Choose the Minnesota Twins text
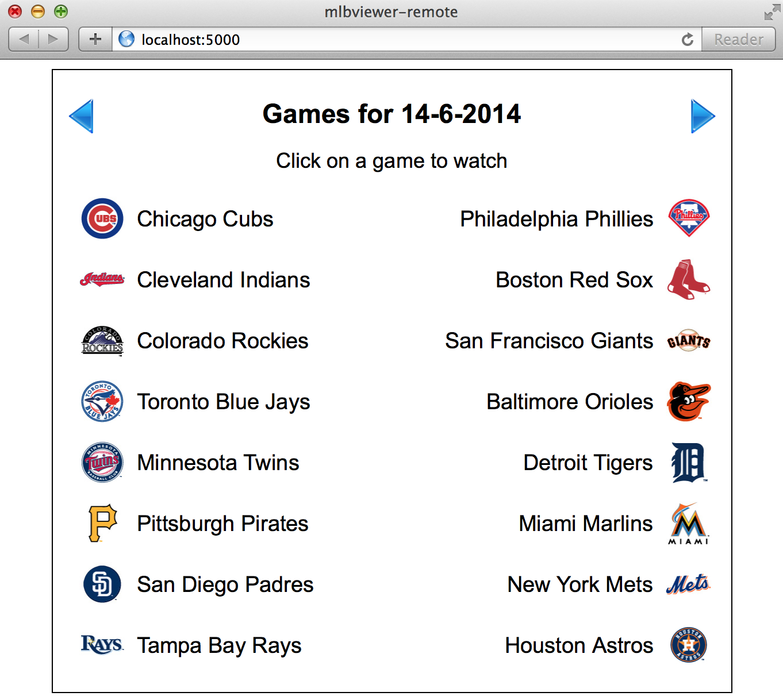The height and width of the screenshot is (700, 783). 218,463
